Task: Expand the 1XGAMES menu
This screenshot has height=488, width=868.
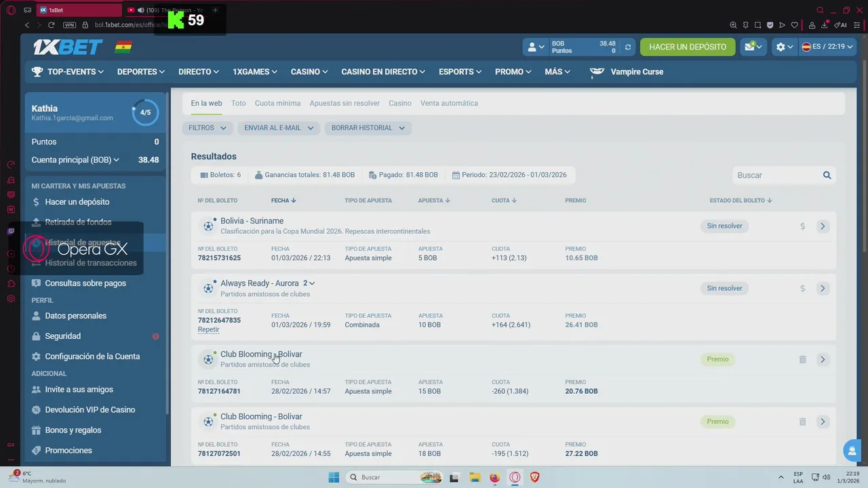Action: point(255,72)
